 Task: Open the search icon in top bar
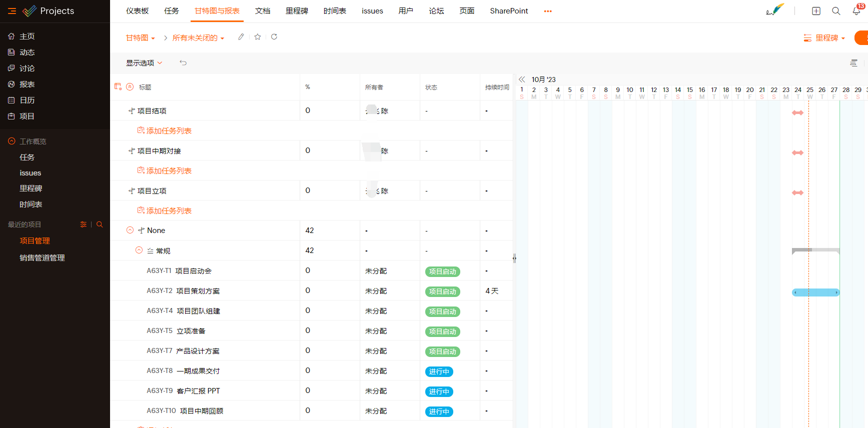pyautogui.click(x=836, y=11)
